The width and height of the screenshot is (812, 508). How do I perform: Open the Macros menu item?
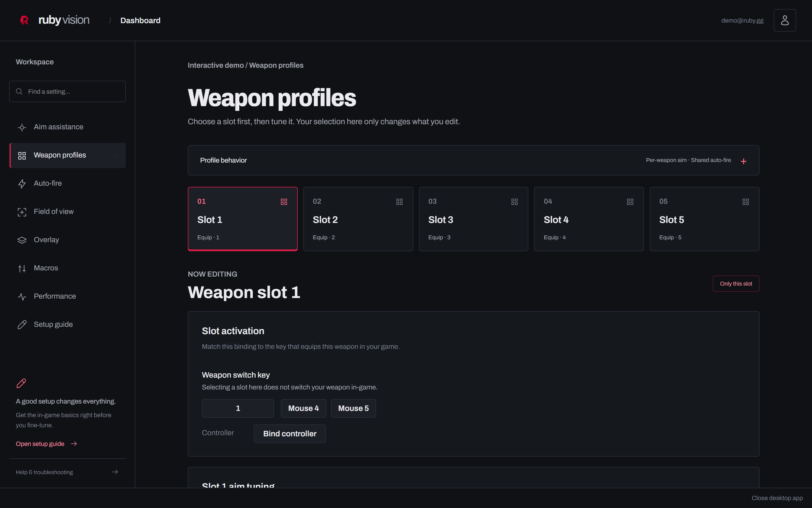pyautogui.click(x=67, y=268)
